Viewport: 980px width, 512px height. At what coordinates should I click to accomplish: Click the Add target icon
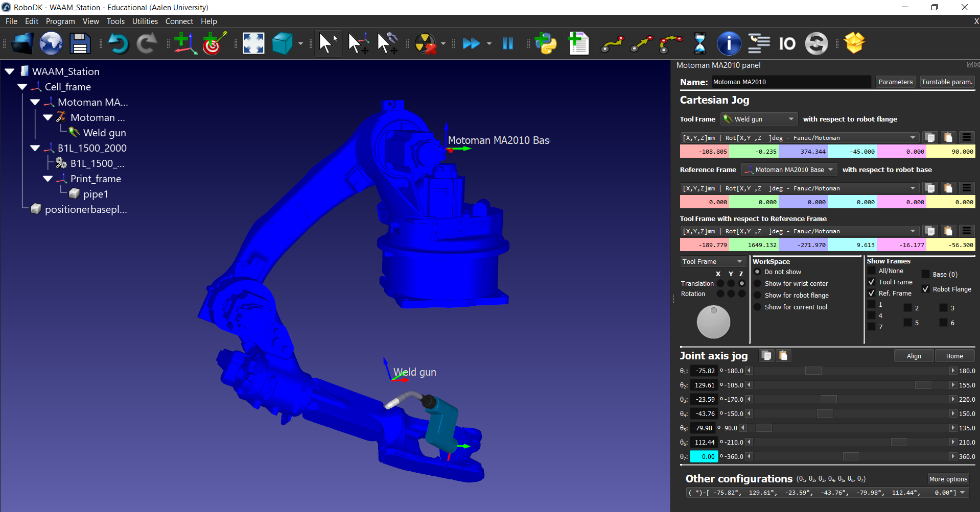coord(214,44)
